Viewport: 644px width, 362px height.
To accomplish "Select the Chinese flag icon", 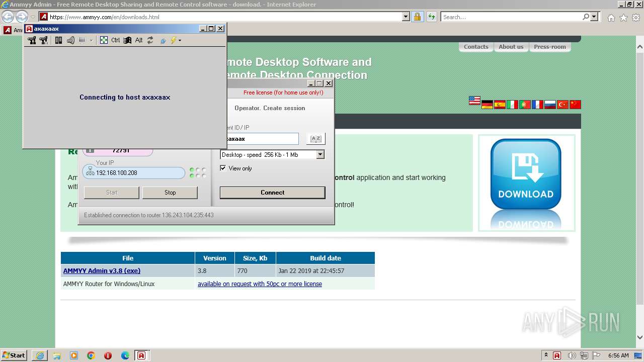I will pyautogui.click(x=575, y=105).
